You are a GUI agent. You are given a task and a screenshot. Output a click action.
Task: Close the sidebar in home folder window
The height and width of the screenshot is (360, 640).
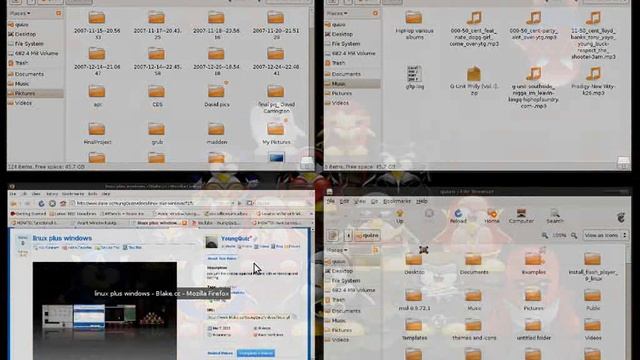(x=376, y=250)
